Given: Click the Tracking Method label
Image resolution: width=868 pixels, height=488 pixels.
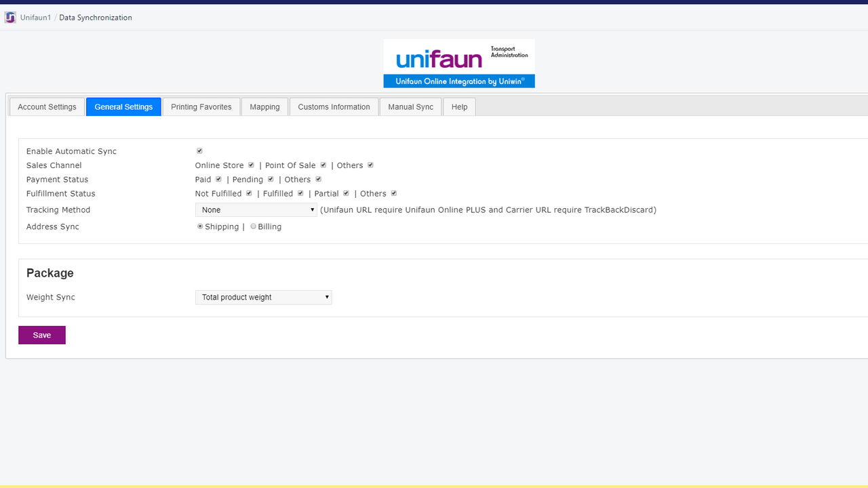Looking at the screenshot, I should click(x=58, y=210).
